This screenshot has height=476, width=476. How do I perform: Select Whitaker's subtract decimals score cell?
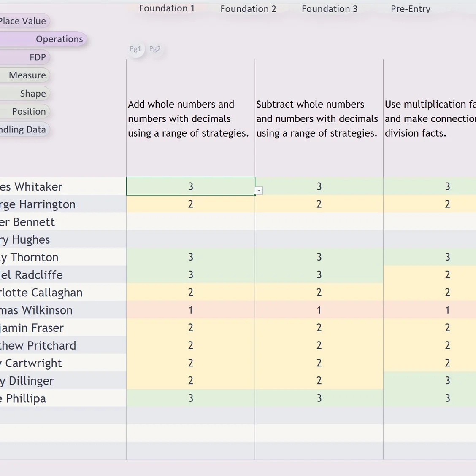click(x=319, y=186)
